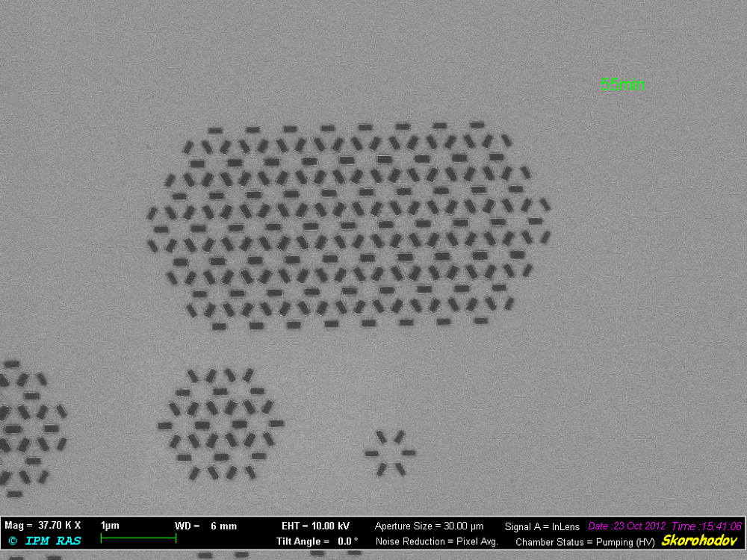
Task: Click the center of the large elongated array
Action: pos(349,224)
